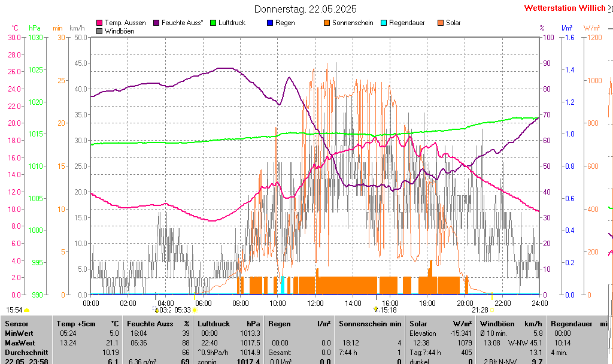Click the orange Sonnenschein legend swatch
613x364 pixels.
(x=327, y=23)
